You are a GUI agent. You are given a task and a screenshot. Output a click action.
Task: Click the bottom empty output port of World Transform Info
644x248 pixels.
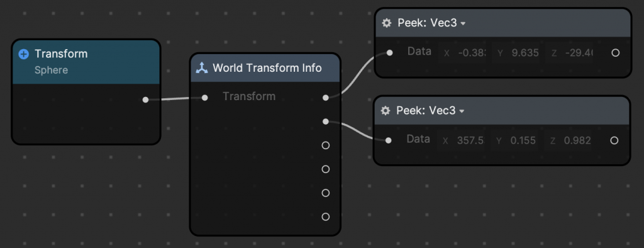pos(326,217)
